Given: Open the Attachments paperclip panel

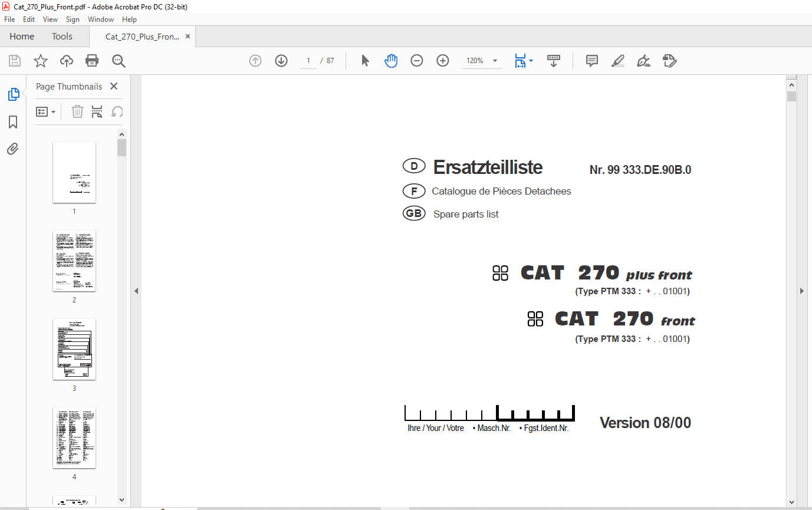Looking at the screenshot, I should click(13, 149).
